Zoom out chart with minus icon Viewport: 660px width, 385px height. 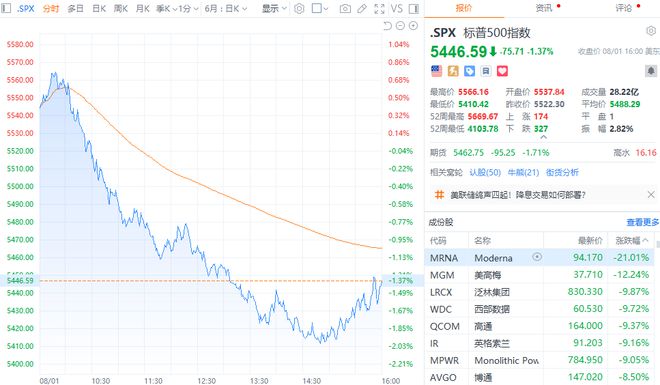400,26
